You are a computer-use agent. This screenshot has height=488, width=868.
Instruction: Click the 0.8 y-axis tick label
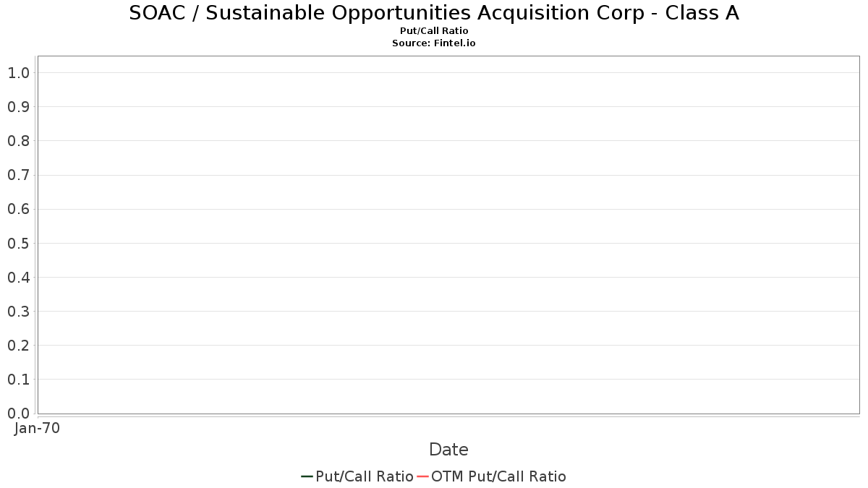(18, 141)
